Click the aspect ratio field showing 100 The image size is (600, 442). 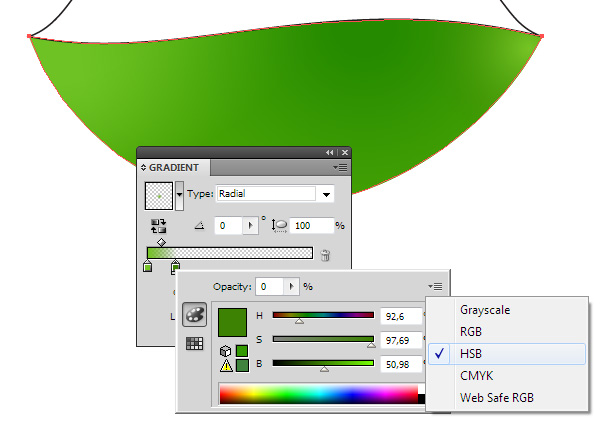coord(313,226)
